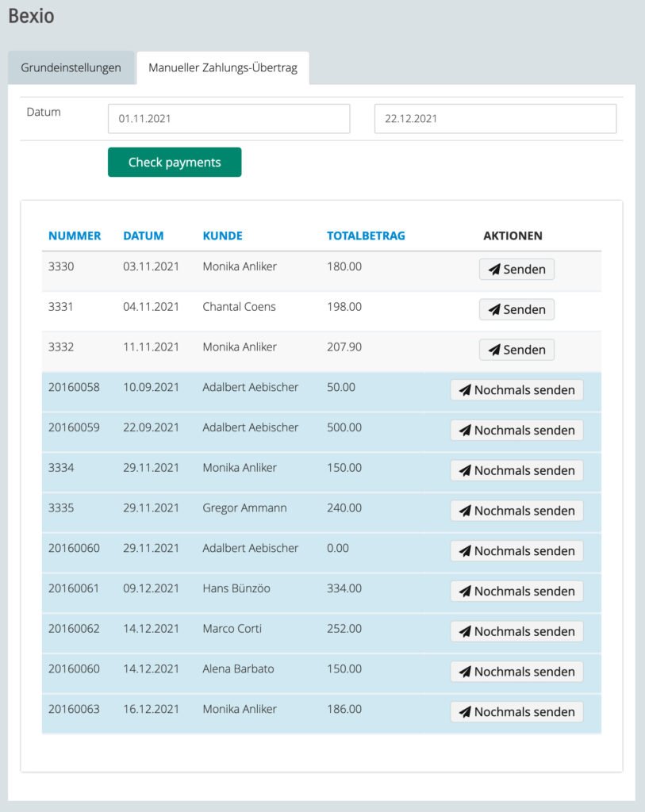645x812 pixels.
Task: Click resend icon in Hans Bünzöo row
Action: (466, 592)
